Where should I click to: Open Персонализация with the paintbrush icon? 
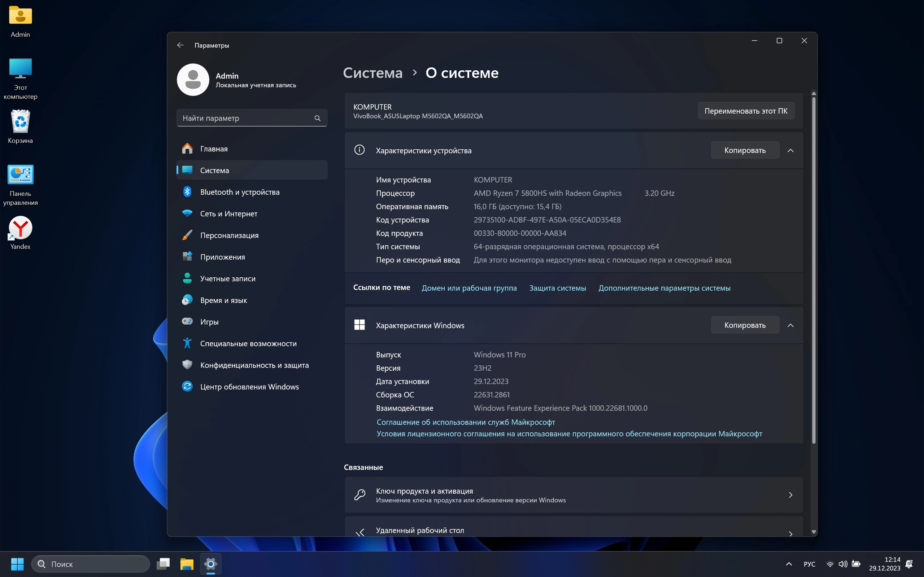(x=229, y=235)
